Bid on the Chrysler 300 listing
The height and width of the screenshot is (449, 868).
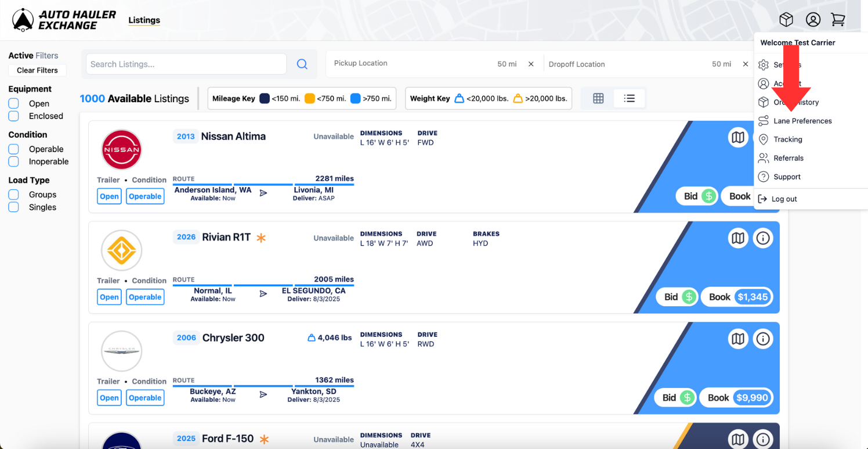pos(676,398)
